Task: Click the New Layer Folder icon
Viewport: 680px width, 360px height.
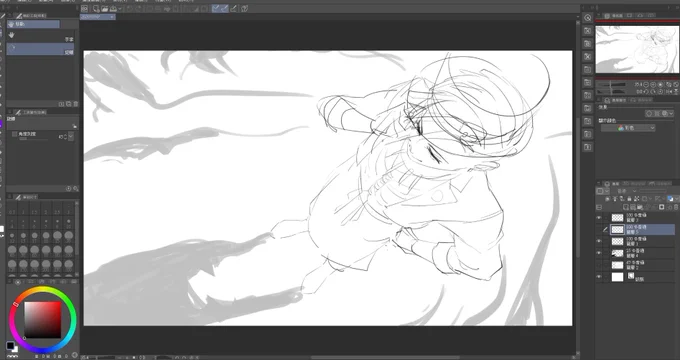Action: point(639,207)
